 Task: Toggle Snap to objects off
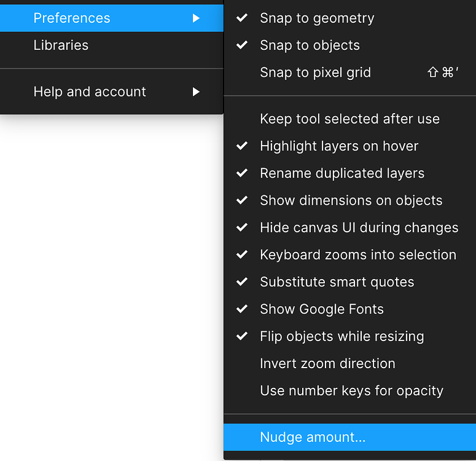[x=310, y=45]
